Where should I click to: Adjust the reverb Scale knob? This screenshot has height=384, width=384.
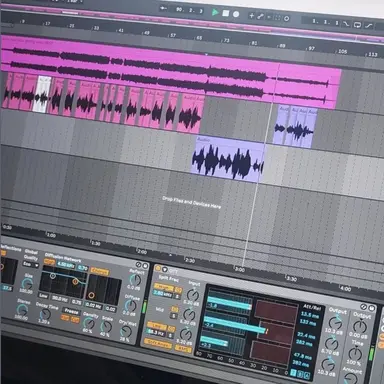106,327
